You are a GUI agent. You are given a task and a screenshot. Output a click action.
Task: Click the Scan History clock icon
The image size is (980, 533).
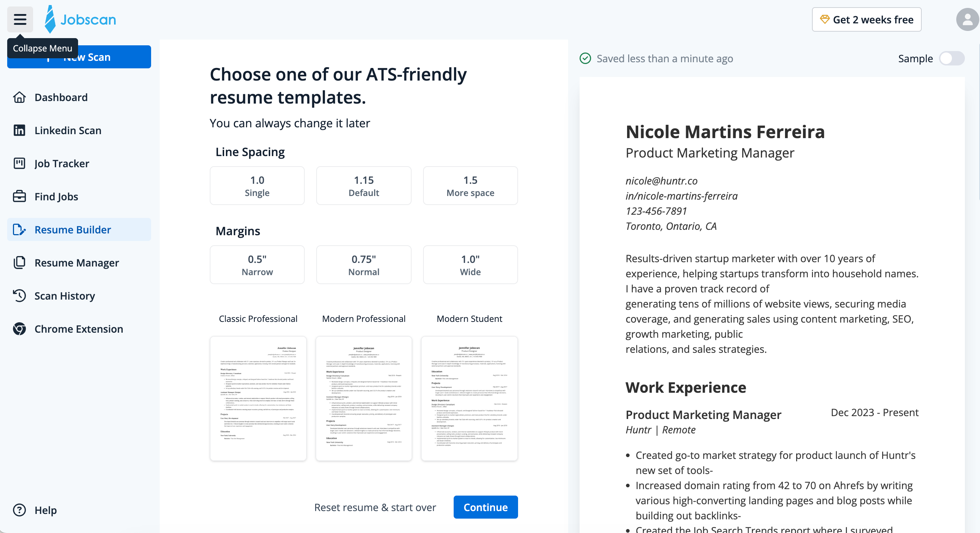[x=19, y=296]
